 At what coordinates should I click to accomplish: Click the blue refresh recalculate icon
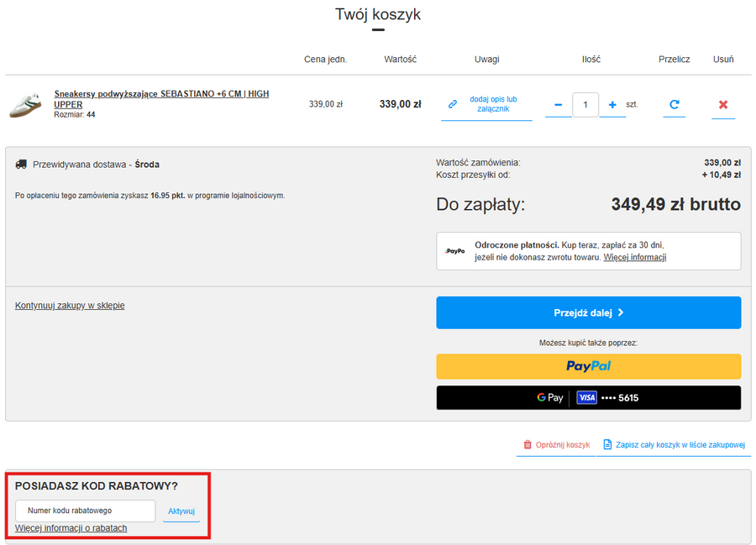[674, 105]
